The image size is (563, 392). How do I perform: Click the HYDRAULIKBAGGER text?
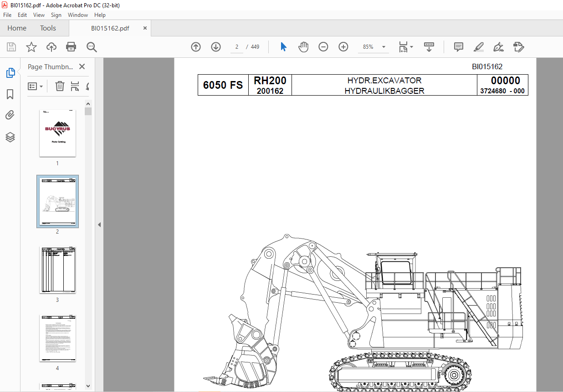[384, 91]
